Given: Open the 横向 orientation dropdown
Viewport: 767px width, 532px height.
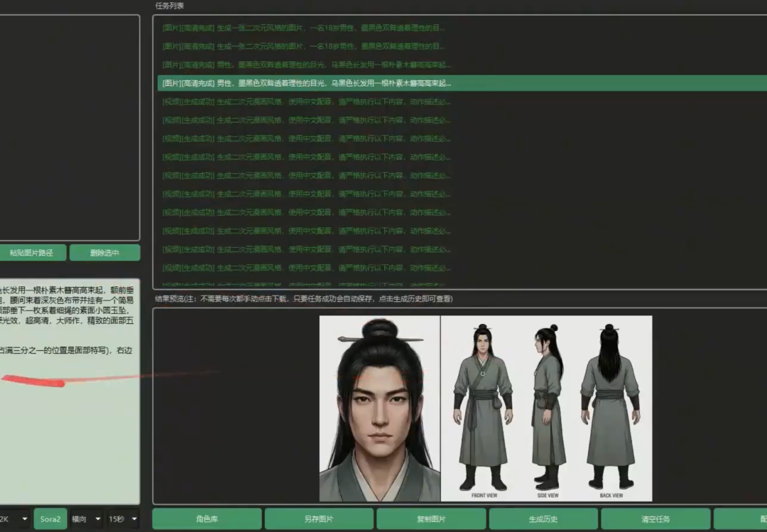Looking at the screenshot, I should pyautogui.click(x=86, y=519).
